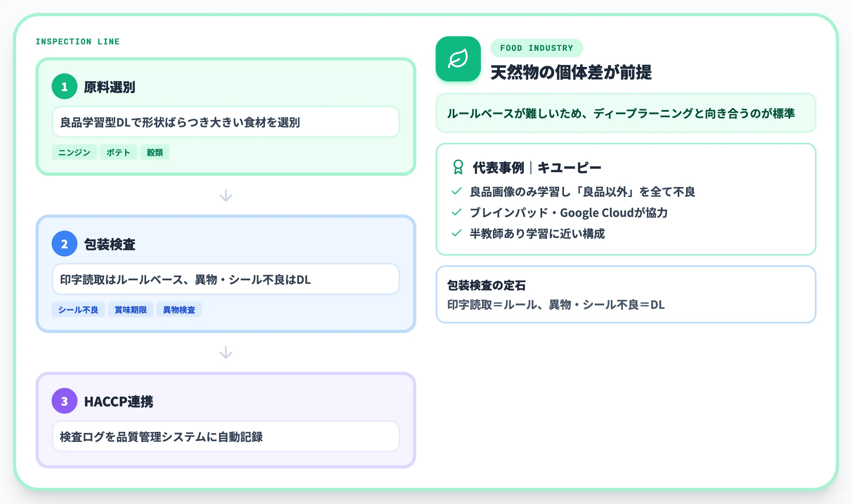Click the green circle number 1 badge
The image size is (852, 504).
click(x=65, y=87)
